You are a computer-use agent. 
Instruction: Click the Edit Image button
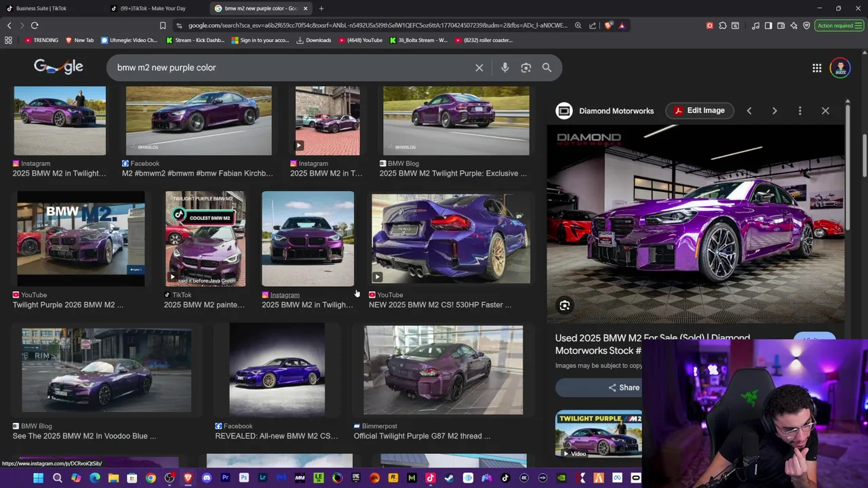(x=699, y=110)
